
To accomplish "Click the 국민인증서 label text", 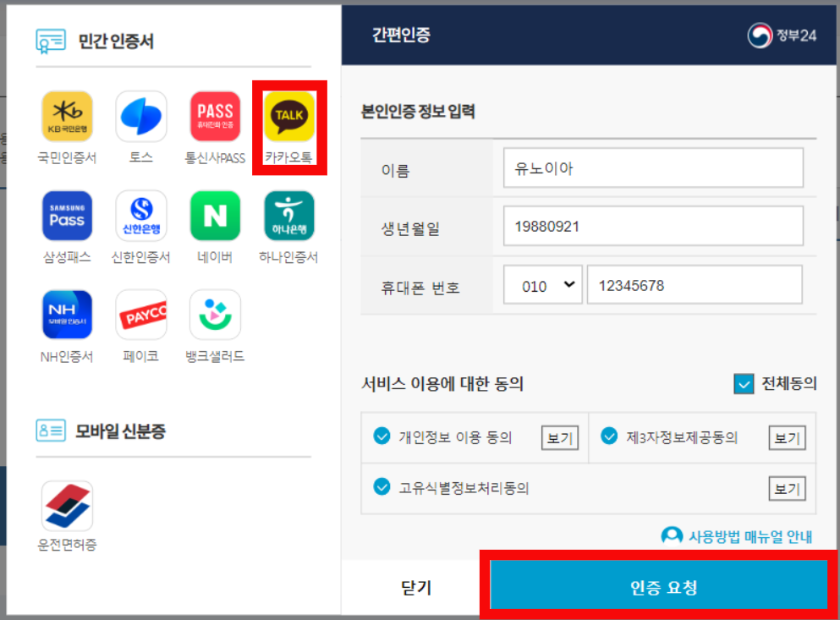I will point(67,157).
